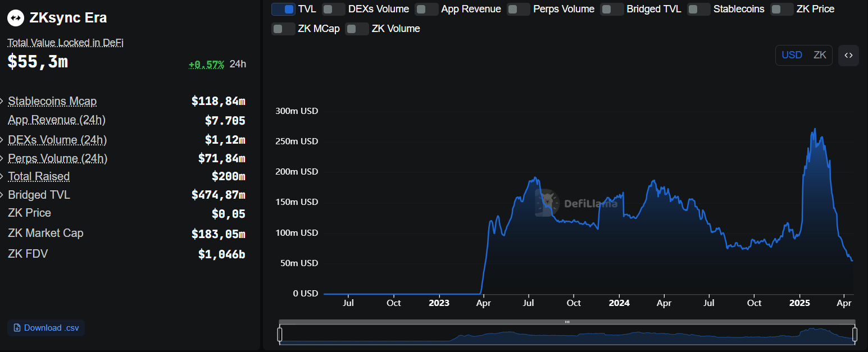The height and width of the screenshot is (352, 868).
Task: Click the $7.705 app revenue value
Action: 225,121
